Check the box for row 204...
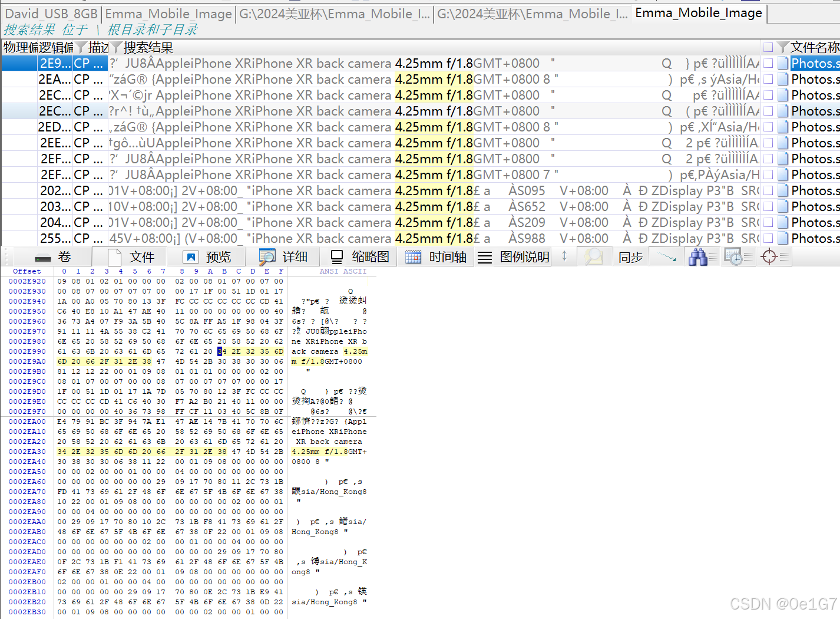This screenshot has height=619, width=840. click(768, 222)
